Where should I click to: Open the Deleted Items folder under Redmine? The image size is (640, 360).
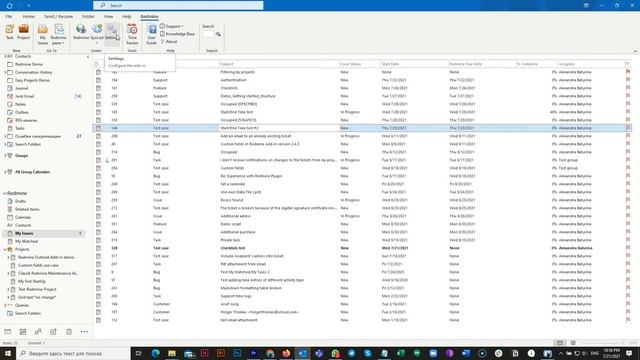(x=27, y=209)
